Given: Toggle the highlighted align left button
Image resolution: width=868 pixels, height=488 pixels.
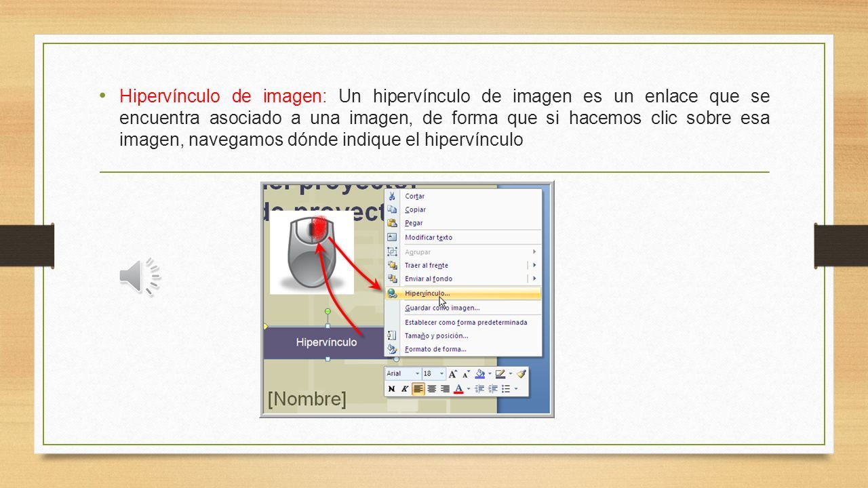Looking at the screenshot, I should point(418,389).
